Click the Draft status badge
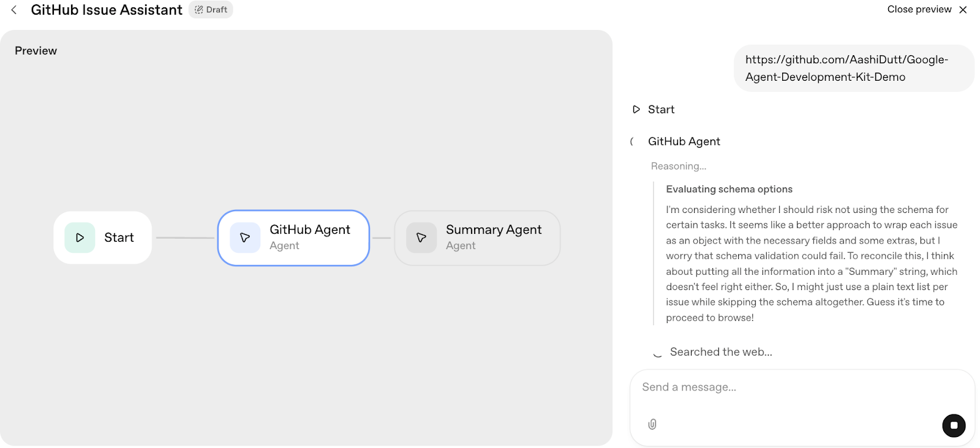Viewport: 980px width, 448px height. coord(211,9)
